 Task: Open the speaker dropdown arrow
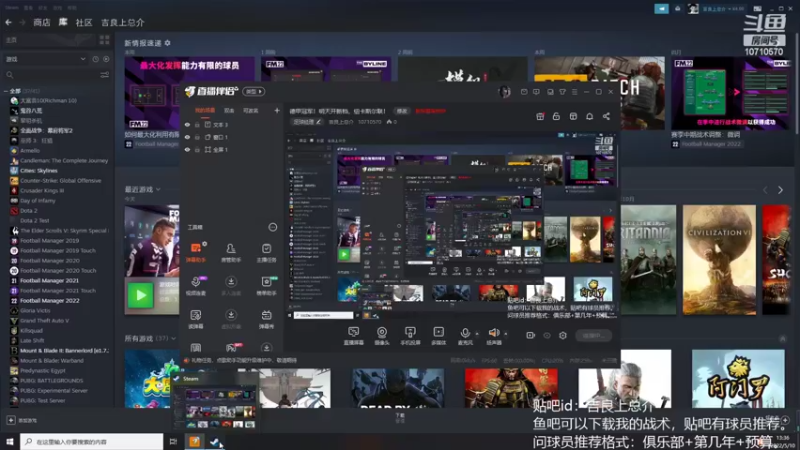506,334
